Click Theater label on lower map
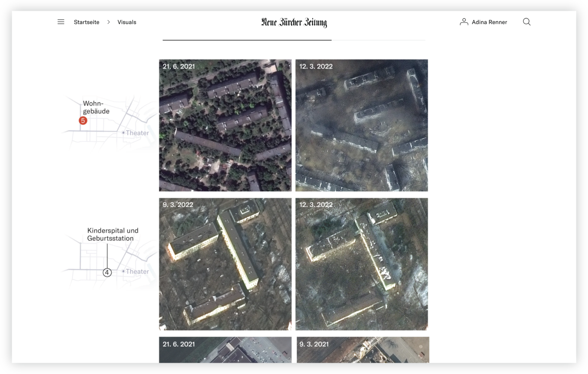The width and height of the screenshot is (588, 374). (137, 272)
